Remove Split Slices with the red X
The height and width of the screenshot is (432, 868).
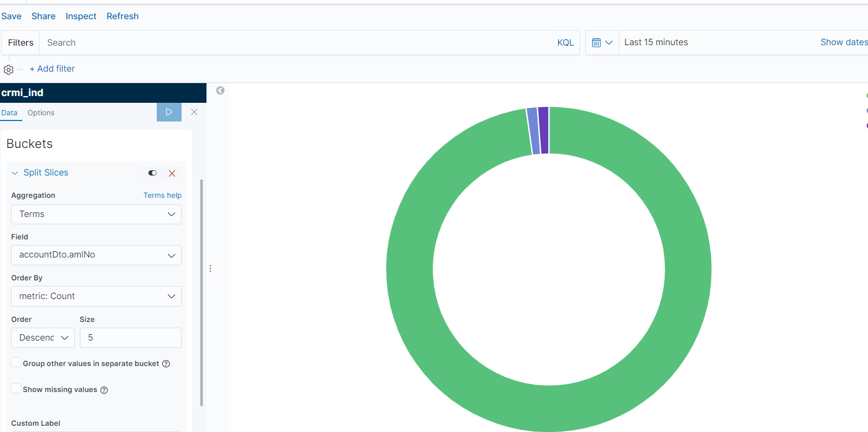coord(172,173)
